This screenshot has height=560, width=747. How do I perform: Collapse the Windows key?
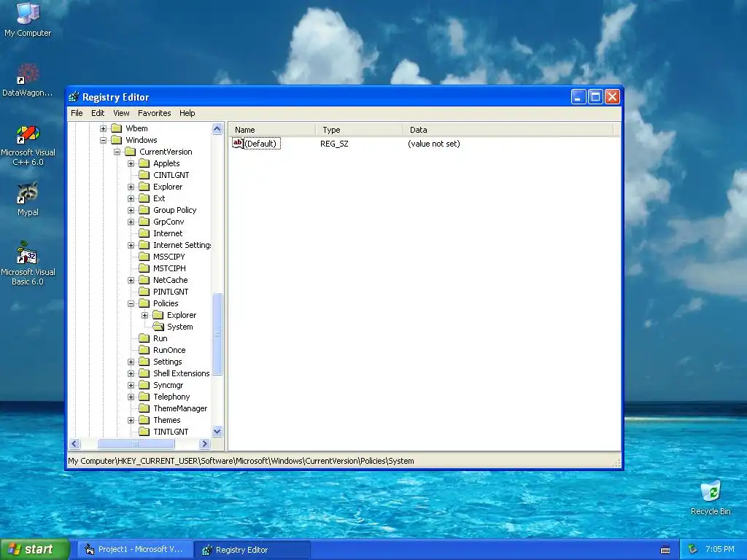click(103, 140)
